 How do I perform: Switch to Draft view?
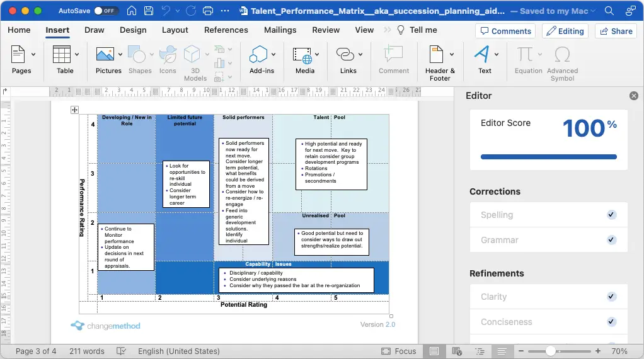(x=502, y=351)
